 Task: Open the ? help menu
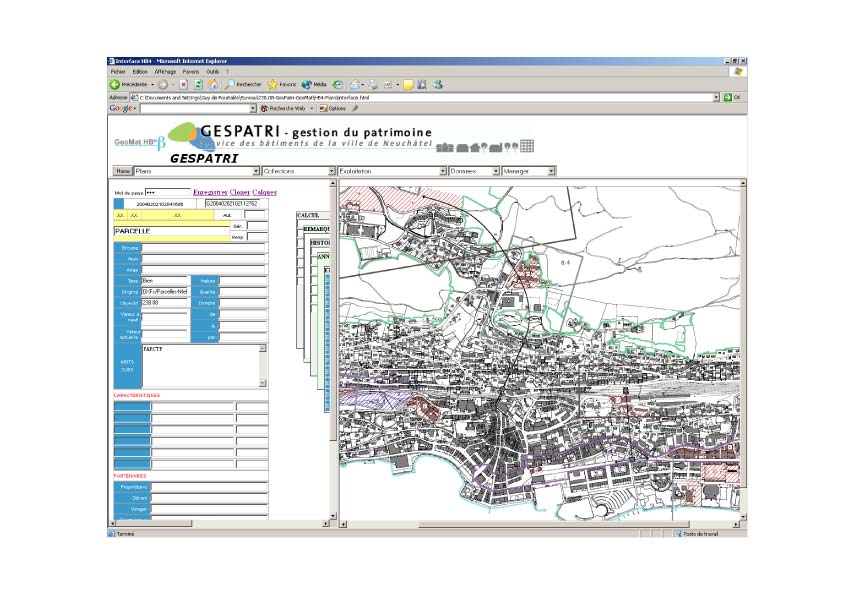tap(227, 71)
